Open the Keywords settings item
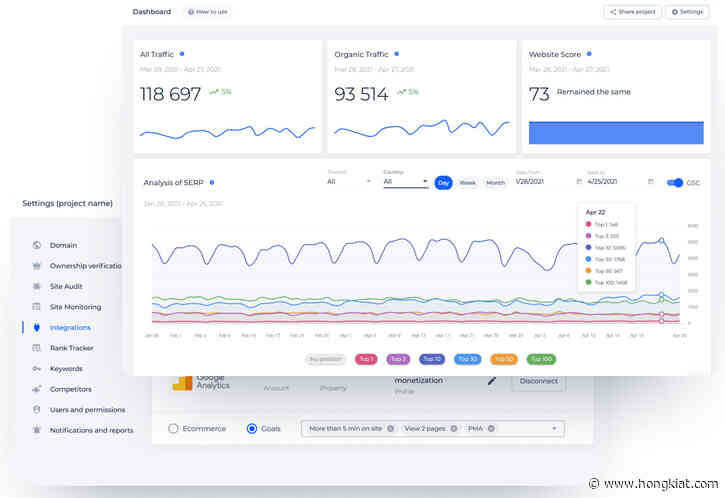 pos(66,369)
